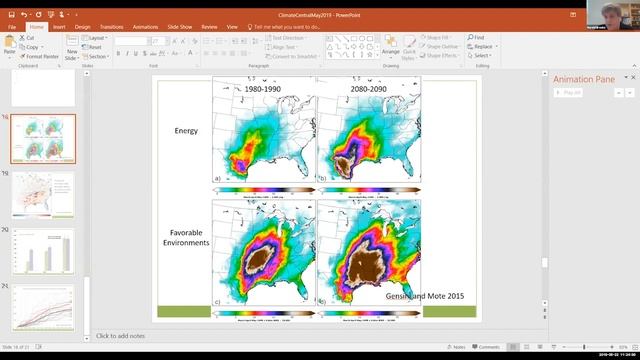This screenshot has height=360, width=640.
Task: Open the font size combo box
Action: pos(160,41)
